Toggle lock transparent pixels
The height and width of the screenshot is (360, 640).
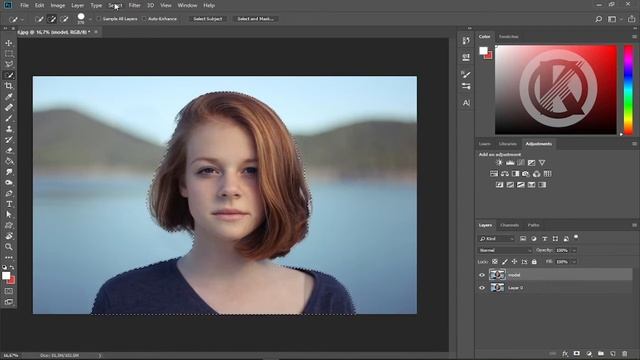pyautogui.click(x=495, y=262)
